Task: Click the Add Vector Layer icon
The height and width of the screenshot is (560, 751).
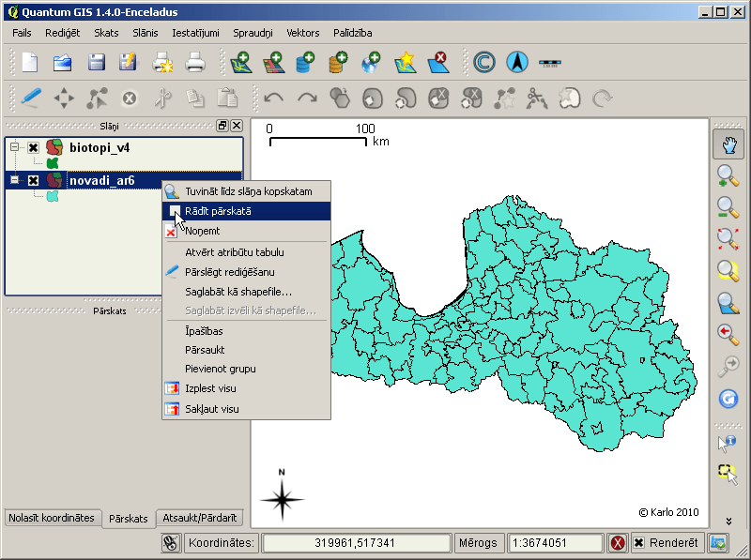Action: point(240,63)
